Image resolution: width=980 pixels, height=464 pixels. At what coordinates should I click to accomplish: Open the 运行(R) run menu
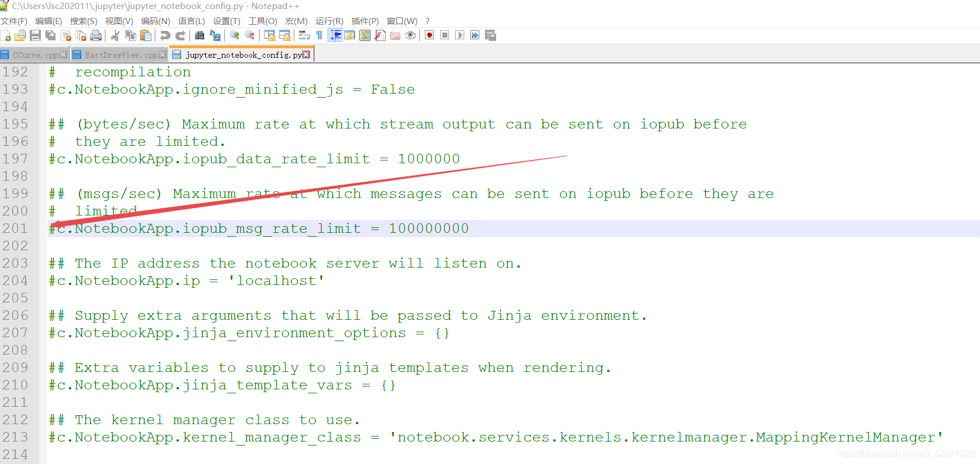tap(330, 21)
